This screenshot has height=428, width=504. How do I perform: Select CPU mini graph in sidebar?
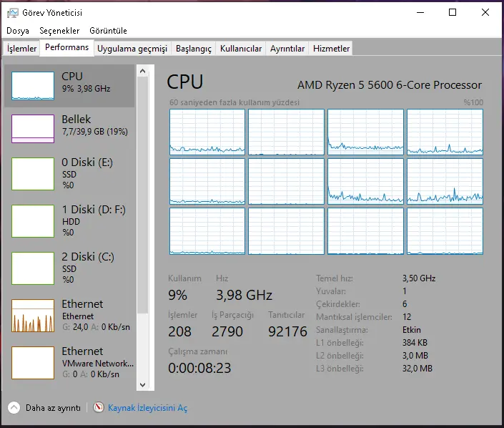(33, 86)
